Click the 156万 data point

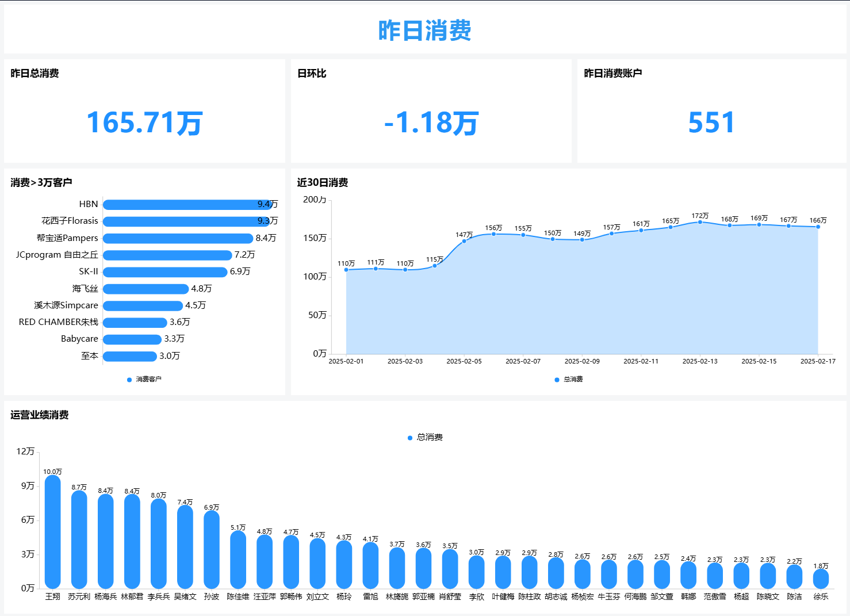(493, 234)
